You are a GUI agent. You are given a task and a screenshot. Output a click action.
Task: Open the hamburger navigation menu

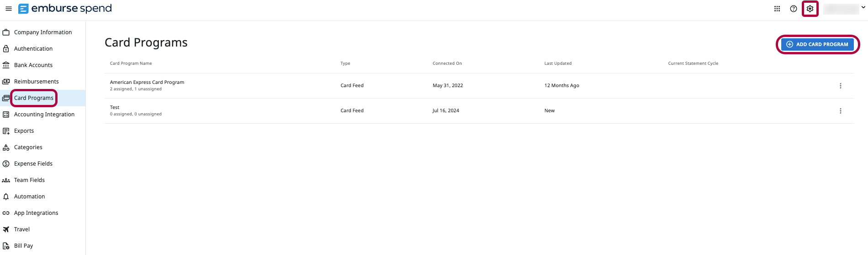point(8,9)
